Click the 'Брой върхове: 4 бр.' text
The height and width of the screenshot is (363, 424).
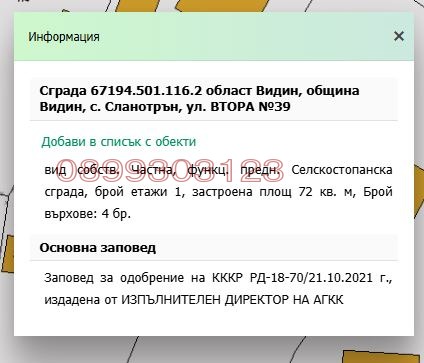click(x=218, y=203)
